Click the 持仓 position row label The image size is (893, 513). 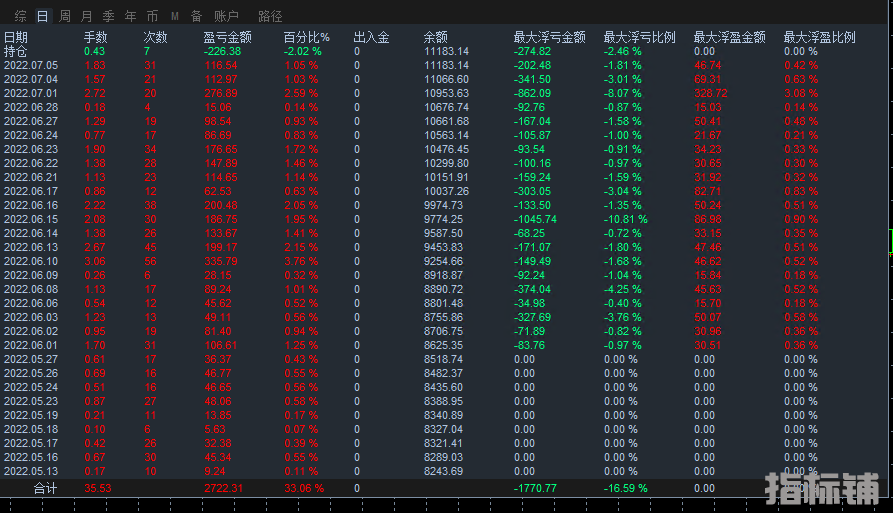tap(16, 51)
